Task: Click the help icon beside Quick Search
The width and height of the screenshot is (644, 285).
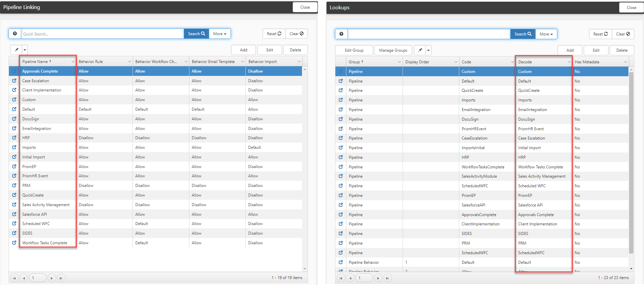Action: [x=15, y=34]
